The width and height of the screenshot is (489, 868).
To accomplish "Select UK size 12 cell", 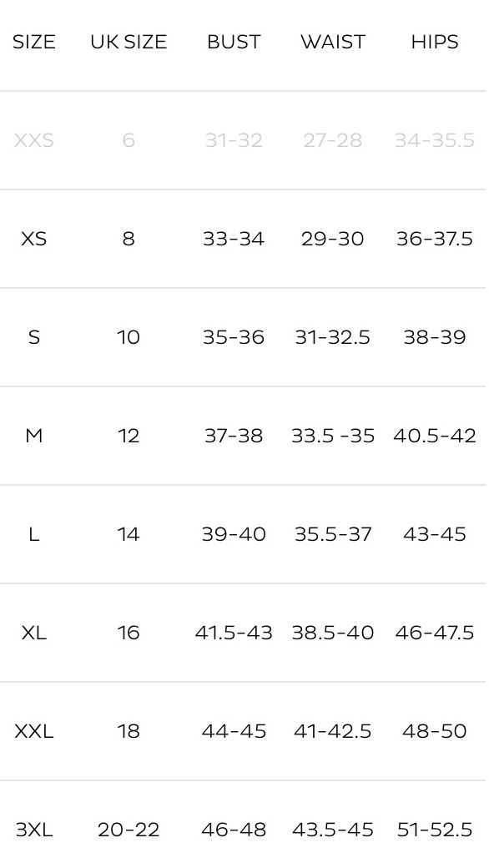I will (129, 437).
